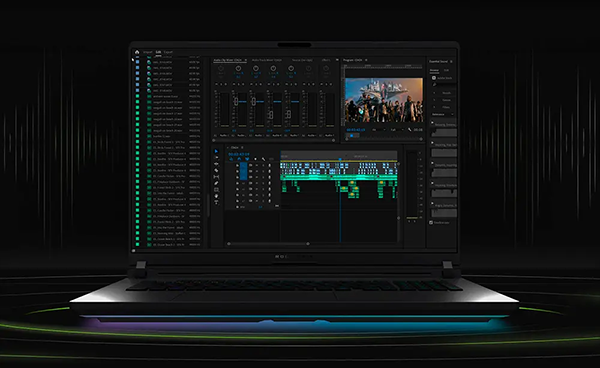Click Adobe Stock source icon in Essential Sound
This screenshot has width=600, height=368.
(434, 78)
